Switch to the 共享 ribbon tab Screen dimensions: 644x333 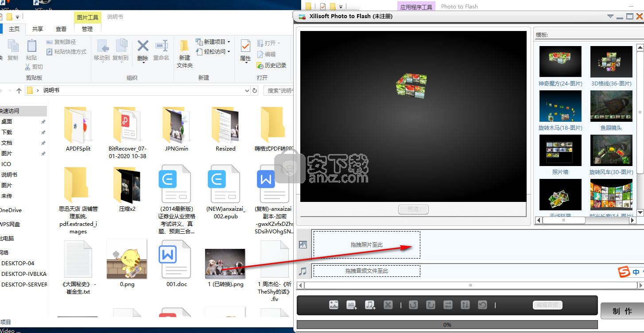(38, 29)
